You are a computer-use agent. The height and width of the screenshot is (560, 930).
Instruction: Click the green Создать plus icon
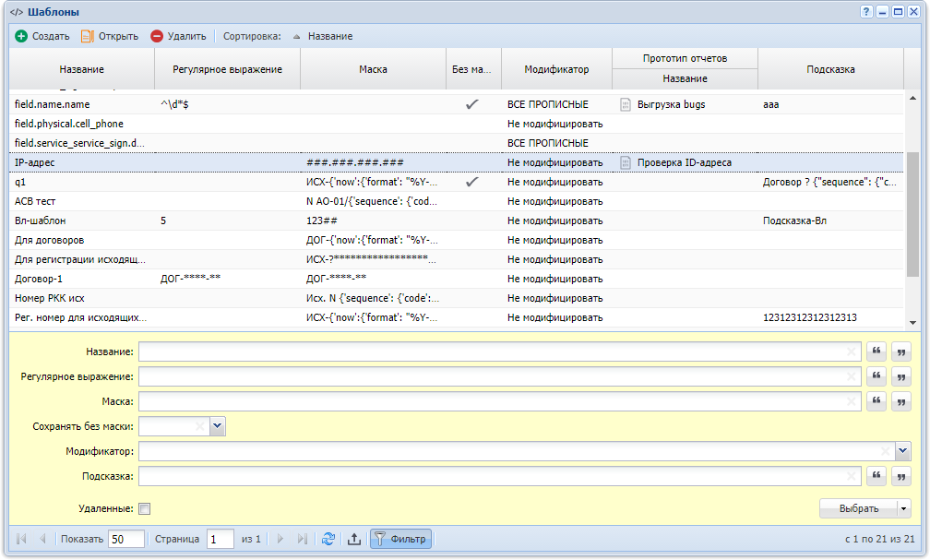coord(21,36)
